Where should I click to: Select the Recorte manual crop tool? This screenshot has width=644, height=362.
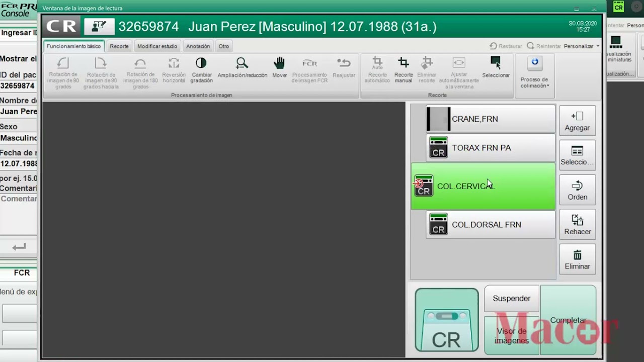pyautogui.click(x=404, y=70)
